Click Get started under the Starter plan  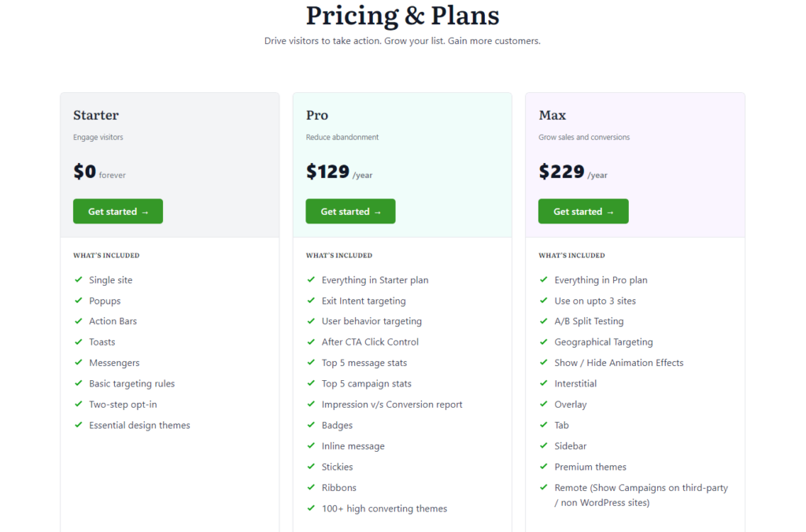(x=117, y=211)
